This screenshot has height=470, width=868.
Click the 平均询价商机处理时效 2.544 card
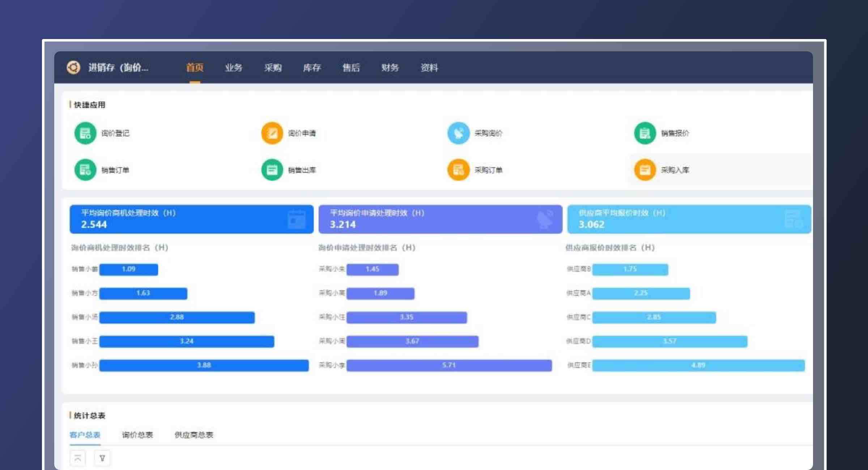pyautogui.click(x=191, y=219)
